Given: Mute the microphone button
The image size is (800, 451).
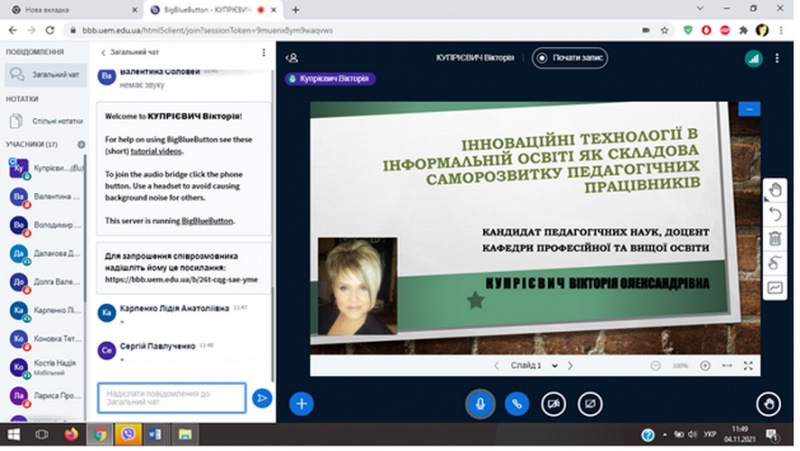Looking at the screenshot, I should click(480, 404).
